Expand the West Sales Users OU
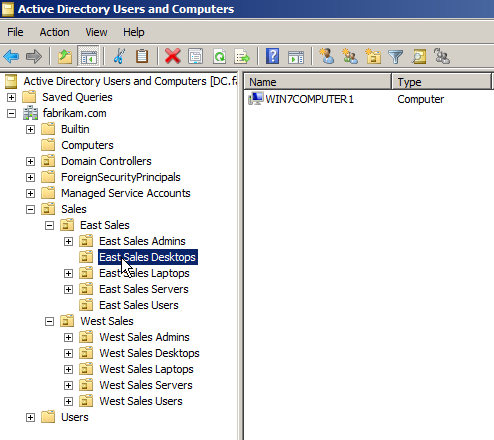 click(x=68, y=401)
